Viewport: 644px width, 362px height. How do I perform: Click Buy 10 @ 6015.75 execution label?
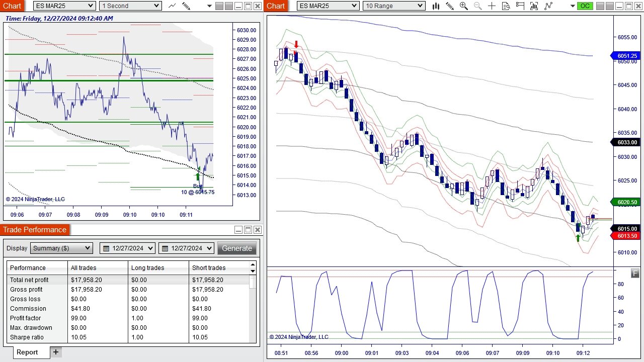(x=198, y=189)
